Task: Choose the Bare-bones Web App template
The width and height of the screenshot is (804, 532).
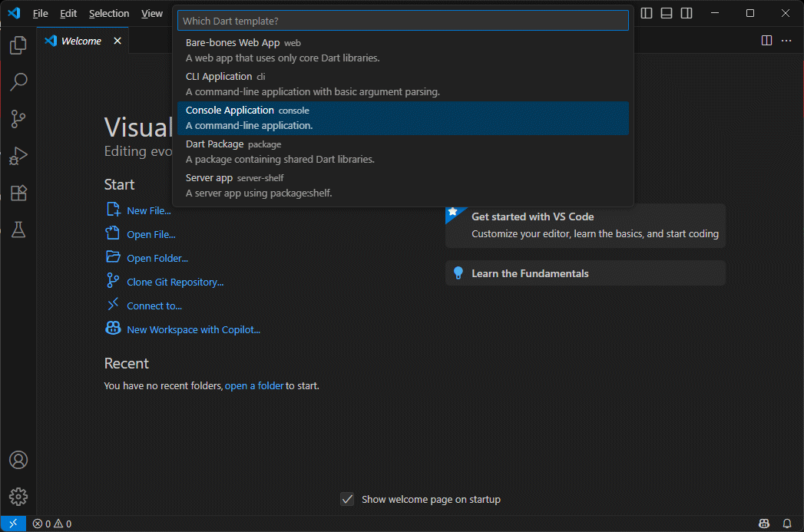Action: click(402, 50)
